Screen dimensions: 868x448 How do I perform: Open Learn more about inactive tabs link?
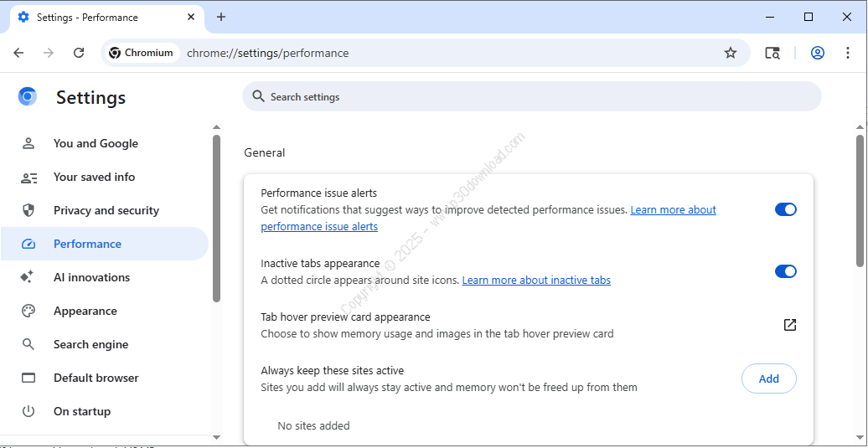coord(536,281)
